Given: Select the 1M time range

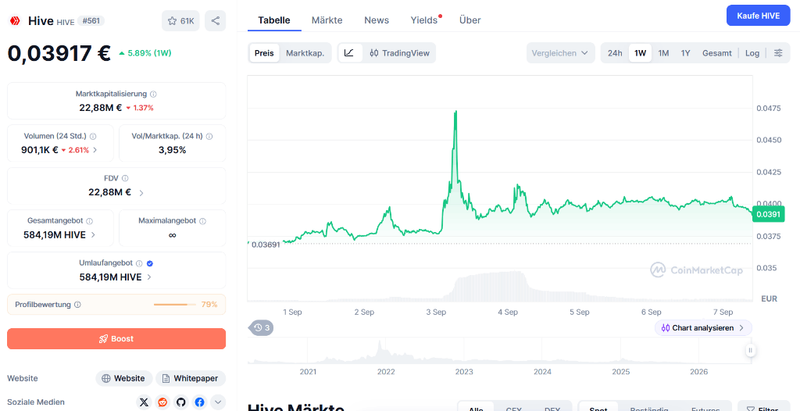Looking at the screenshot, I should pyautogui.click(x=663, y=53).
